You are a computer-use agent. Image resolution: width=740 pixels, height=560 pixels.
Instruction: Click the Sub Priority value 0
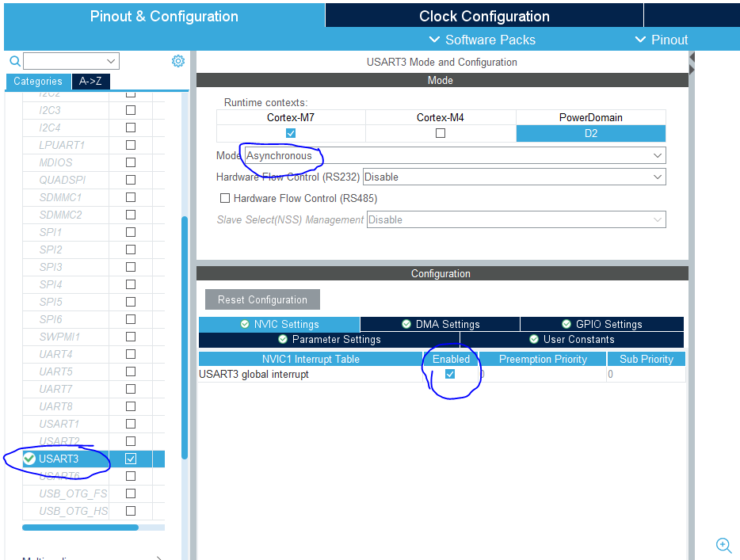(x=611, y=374)
